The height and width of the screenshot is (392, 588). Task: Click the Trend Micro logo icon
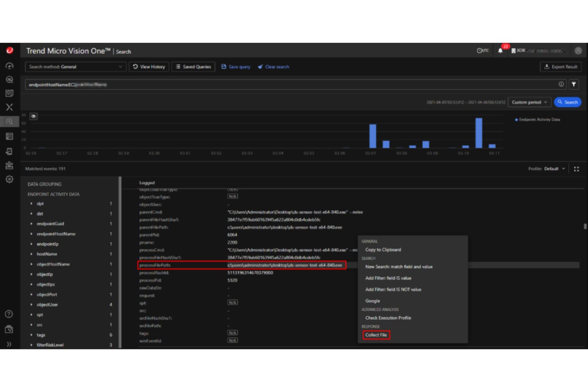9,50
